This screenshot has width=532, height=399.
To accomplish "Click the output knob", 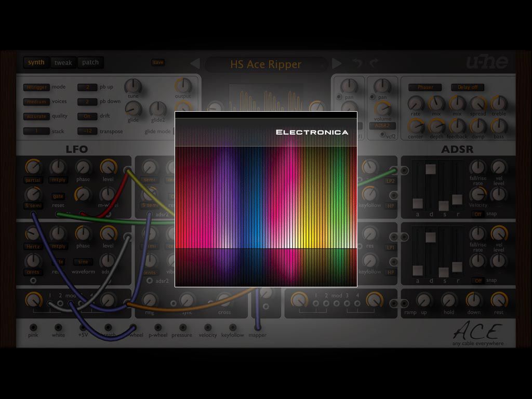I will click(183, 86).
